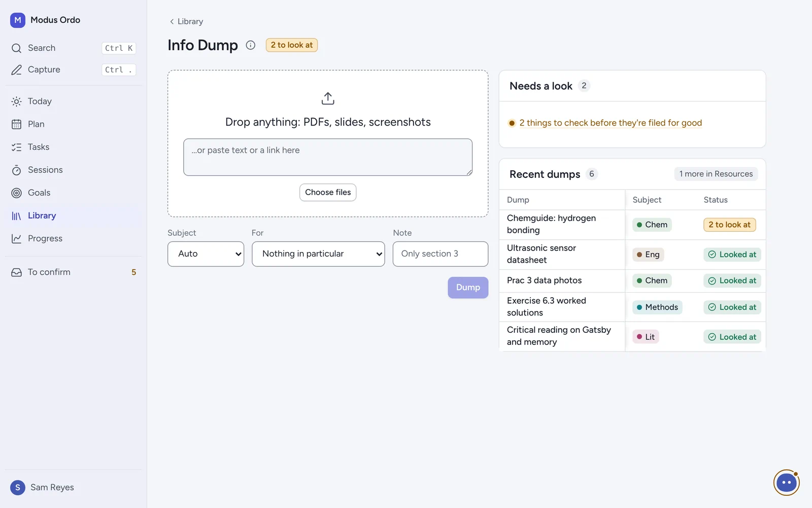Click the Eng subject tag
812x508 pixels.
coord(648,255)
